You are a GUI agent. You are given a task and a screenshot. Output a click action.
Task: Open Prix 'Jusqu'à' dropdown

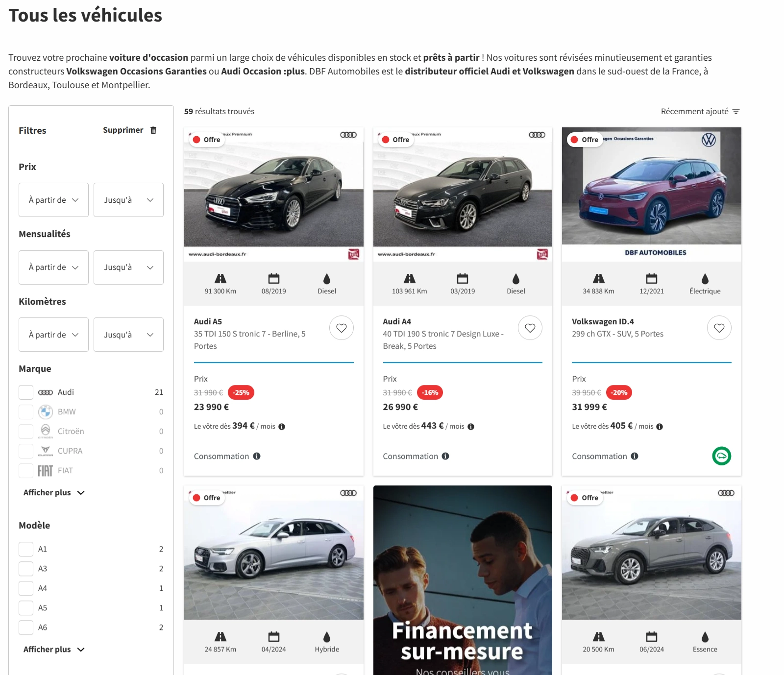click(x=128, y=200)
